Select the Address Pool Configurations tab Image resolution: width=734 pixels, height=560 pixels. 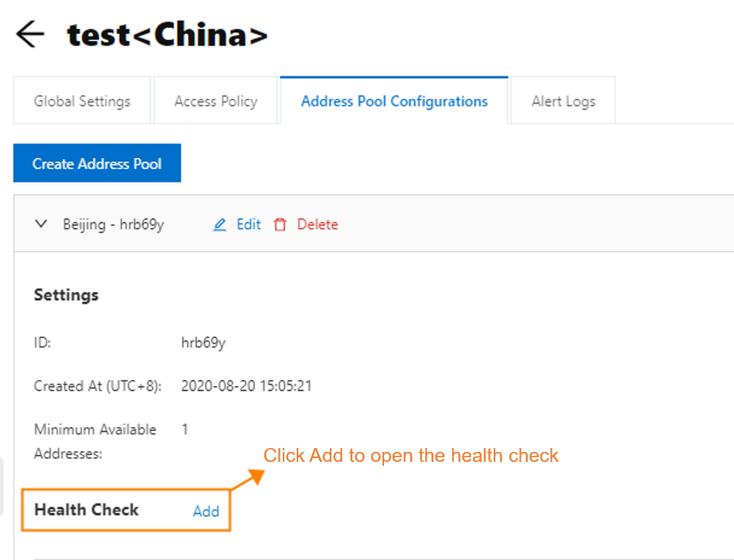[394, 100]
